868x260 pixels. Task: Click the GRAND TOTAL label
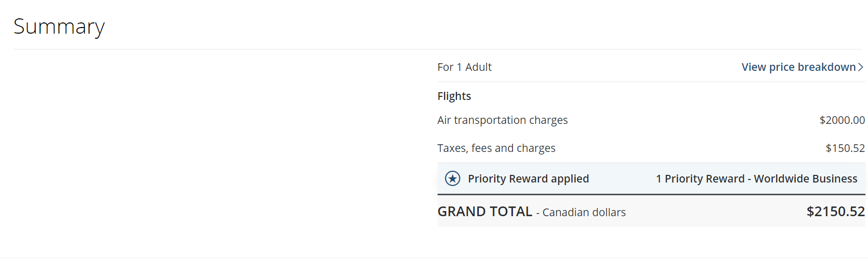pos(485,212)
